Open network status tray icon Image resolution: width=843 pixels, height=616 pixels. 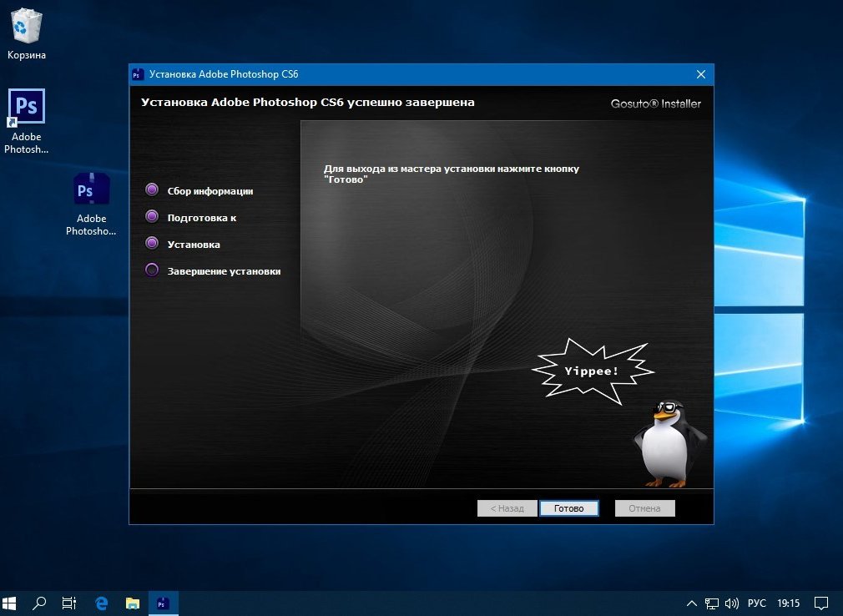[x=712, y=603]
